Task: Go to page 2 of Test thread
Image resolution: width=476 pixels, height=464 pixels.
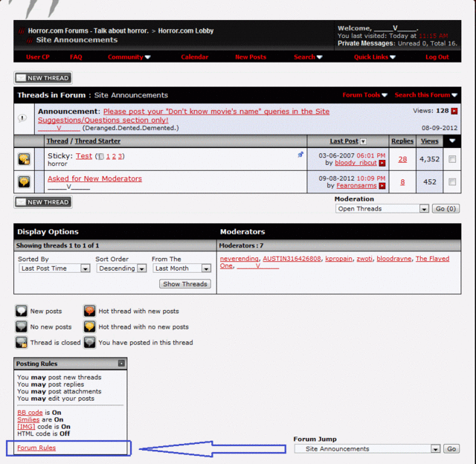Action: 114,157
